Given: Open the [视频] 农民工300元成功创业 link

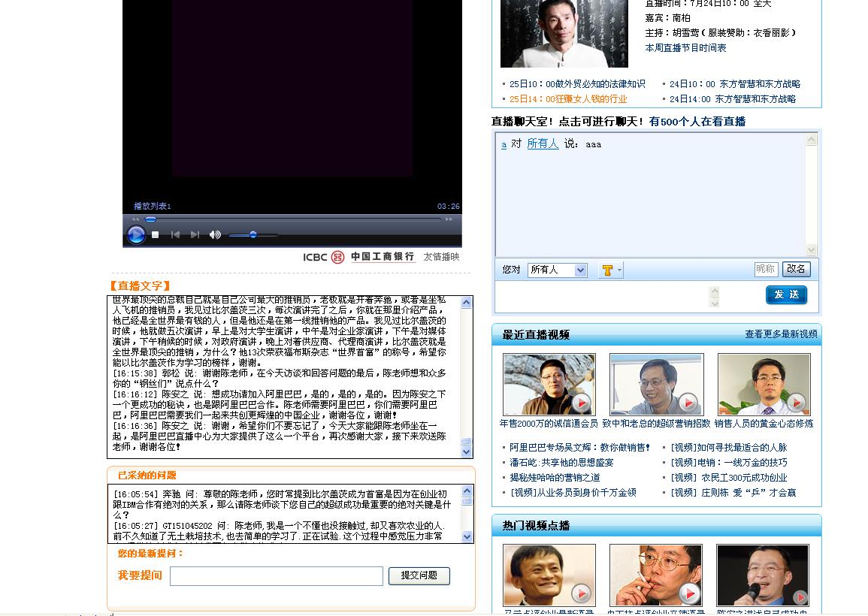Looking at the screenshot, I should pyautogui.click(x=728, y=477).
